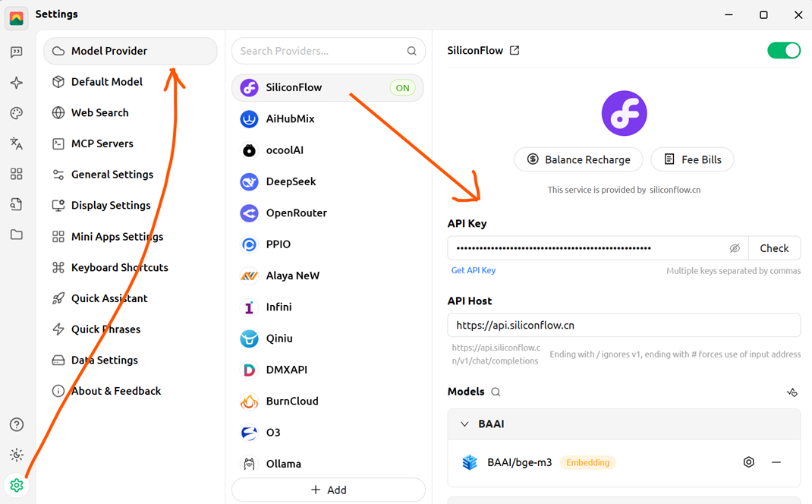Open SiliconFlow external link icon
812x504 pixels.
515,50
